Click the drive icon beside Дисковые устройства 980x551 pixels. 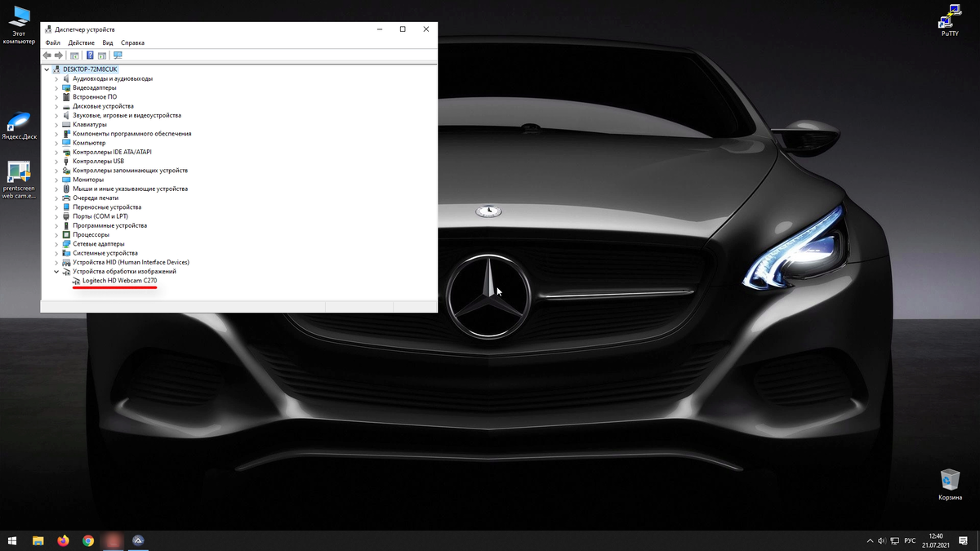tap(67, 106)
